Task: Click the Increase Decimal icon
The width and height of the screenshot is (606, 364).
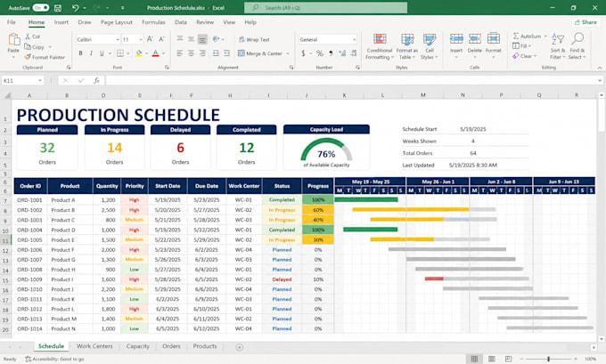Action: tap(342, 53)
